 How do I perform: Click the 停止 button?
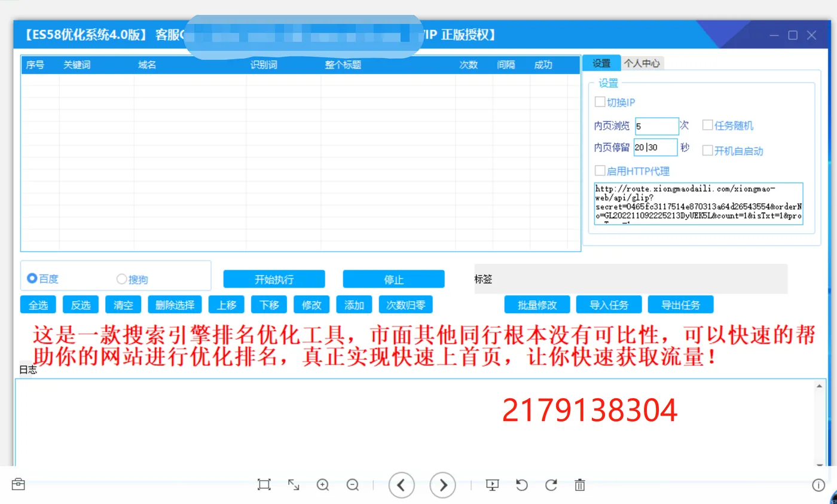point(394,279)
